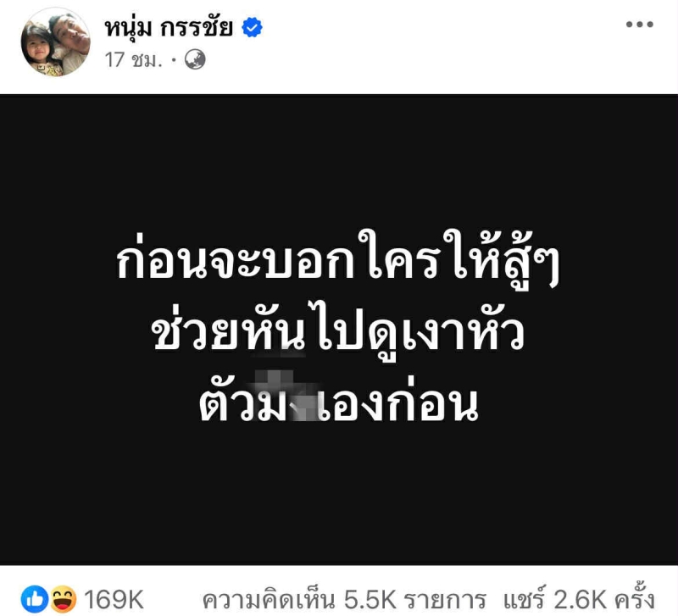Click the 2.6K ครั้ง shares number

point(604,599)
